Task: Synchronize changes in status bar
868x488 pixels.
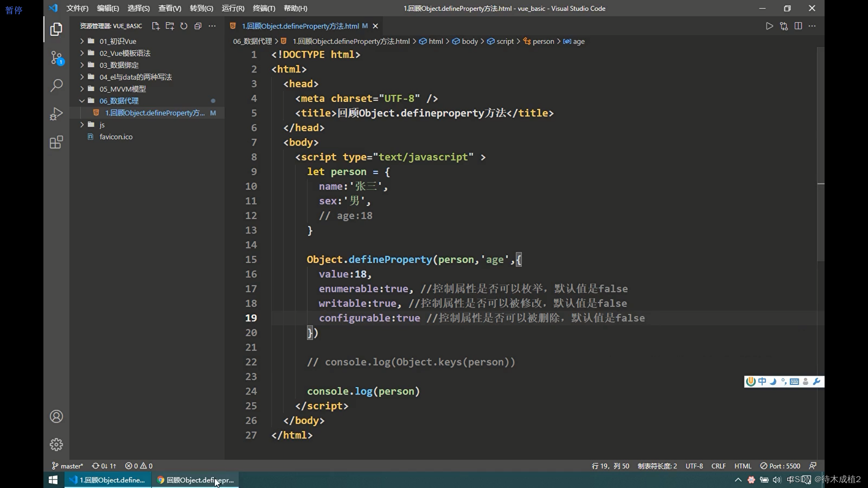Action: click(x=104, y=466)
